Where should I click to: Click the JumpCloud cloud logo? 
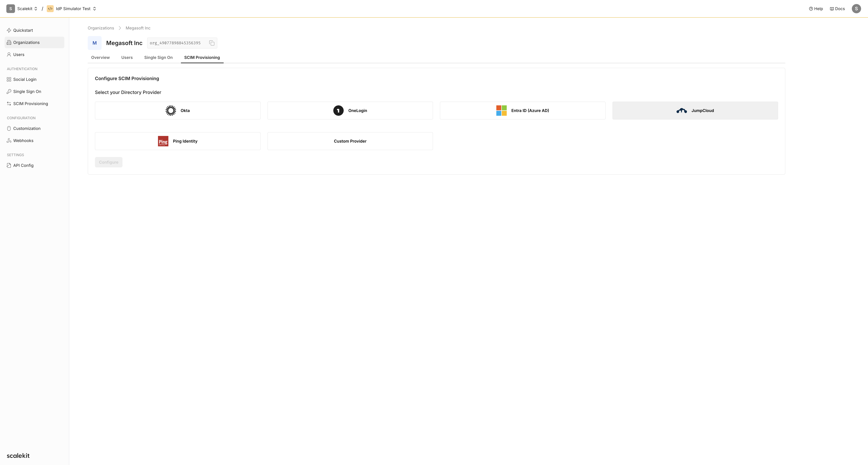point(682,111)
